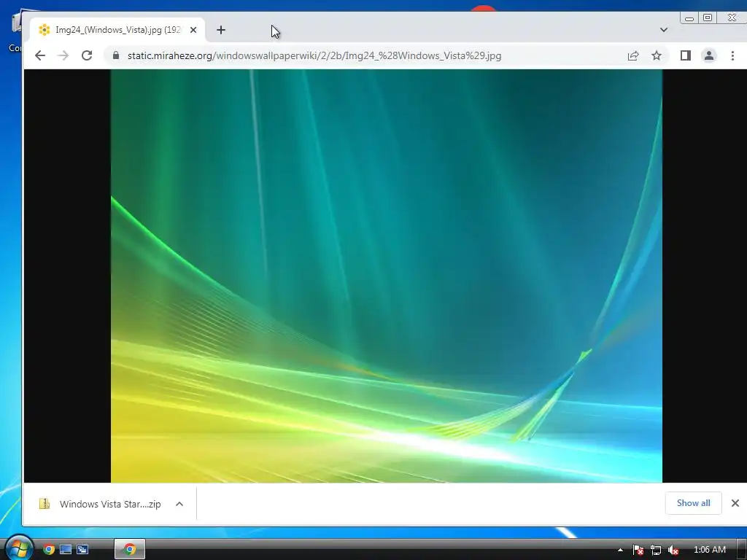Open the Windows Start menu

coord(18,548)
